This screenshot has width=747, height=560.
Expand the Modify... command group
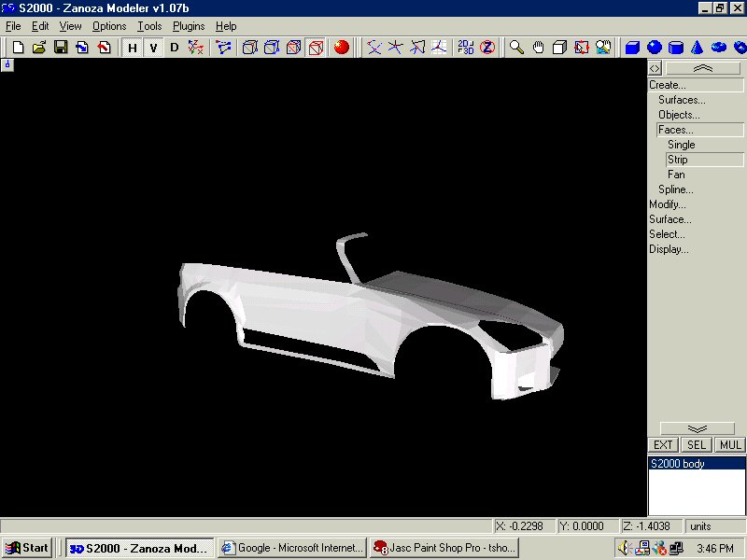pyautogui.click(x=668, y=204)
